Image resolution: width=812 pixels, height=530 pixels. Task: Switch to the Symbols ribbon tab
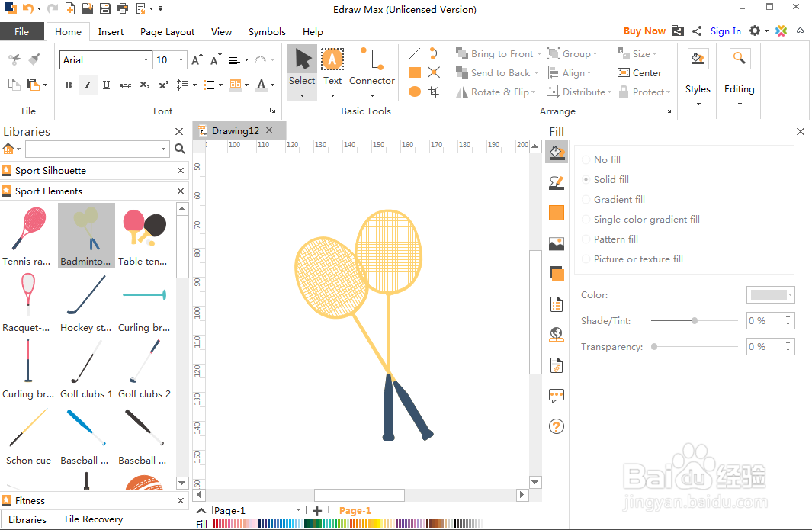click(267, 31)
